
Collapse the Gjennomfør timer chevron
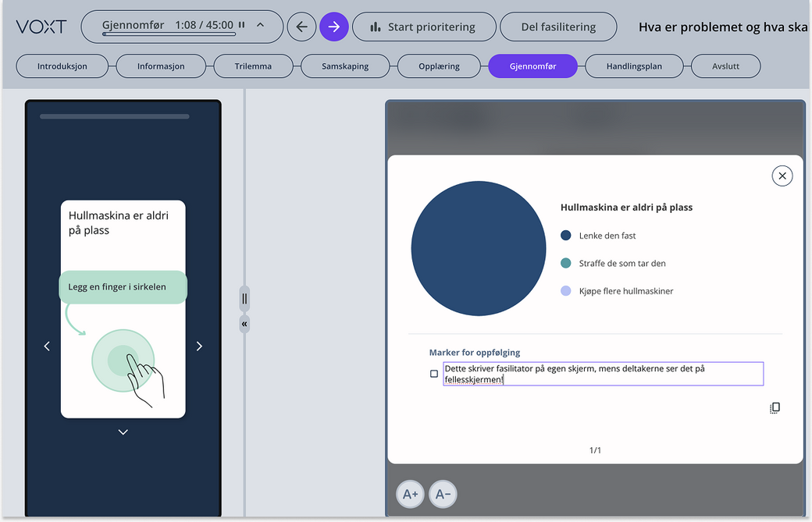tap(260, 26)
